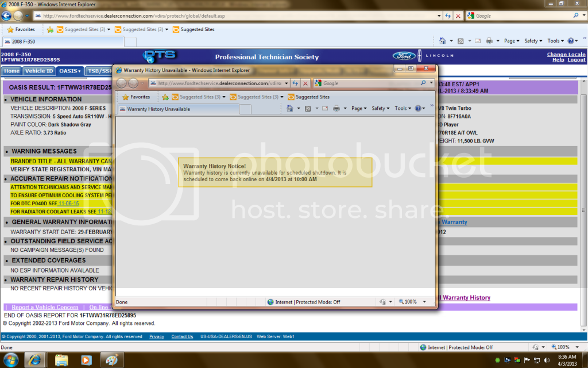Click the Warranty History Unavailable tab
This screenshot has height=368, width=588.
(x=179, y=109)
